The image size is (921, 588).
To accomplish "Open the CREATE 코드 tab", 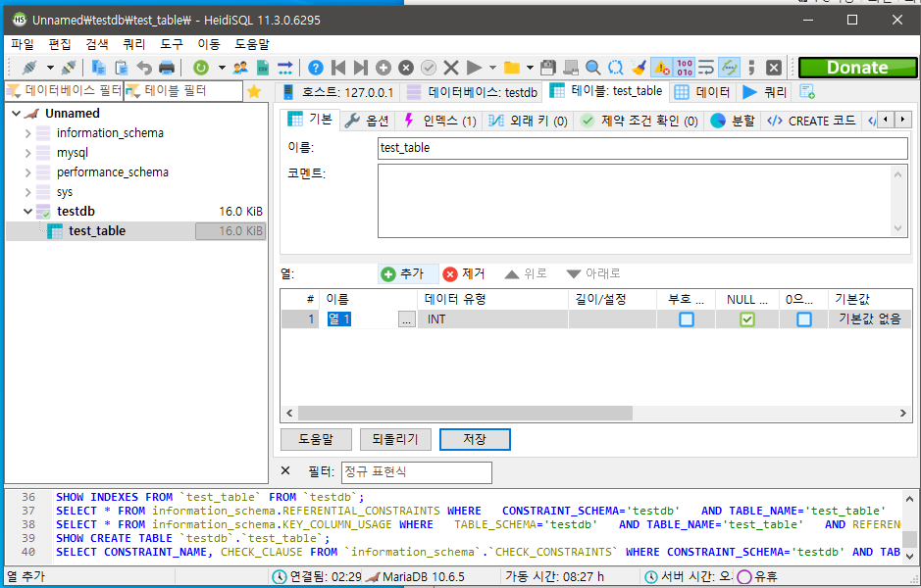I will [x=812, y=121].
